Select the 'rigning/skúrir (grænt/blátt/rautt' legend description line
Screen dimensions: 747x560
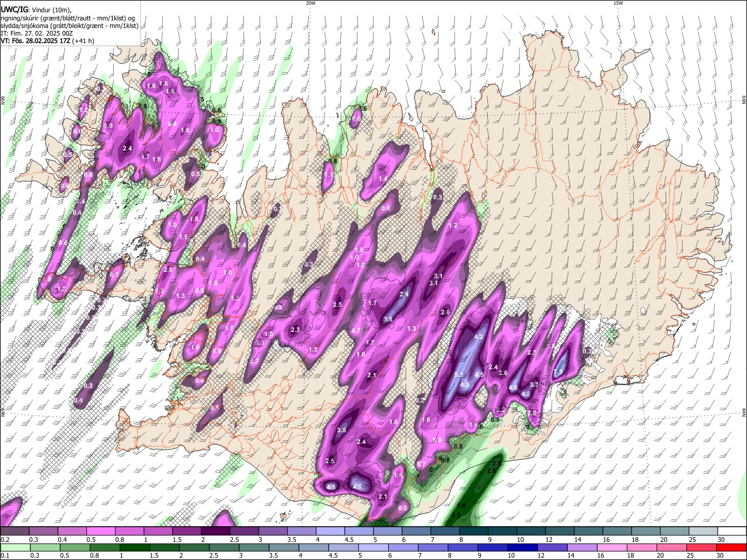(68, 18)
